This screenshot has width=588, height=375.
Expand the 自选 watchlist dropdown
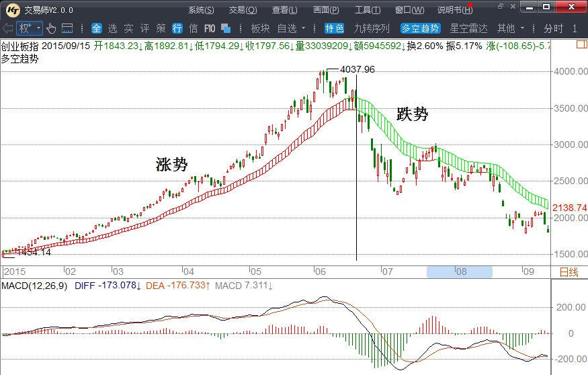tap(291, 28)
